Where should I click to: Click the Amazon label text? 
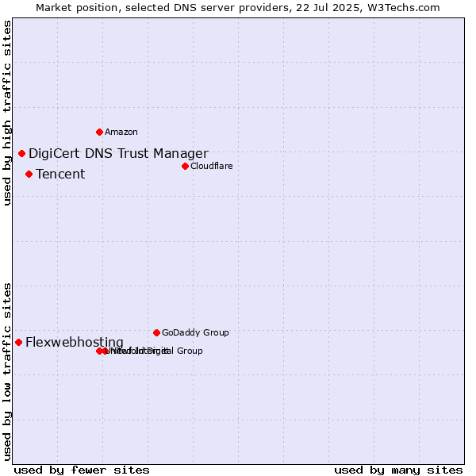pyautogui.click(x=121, y=132)
